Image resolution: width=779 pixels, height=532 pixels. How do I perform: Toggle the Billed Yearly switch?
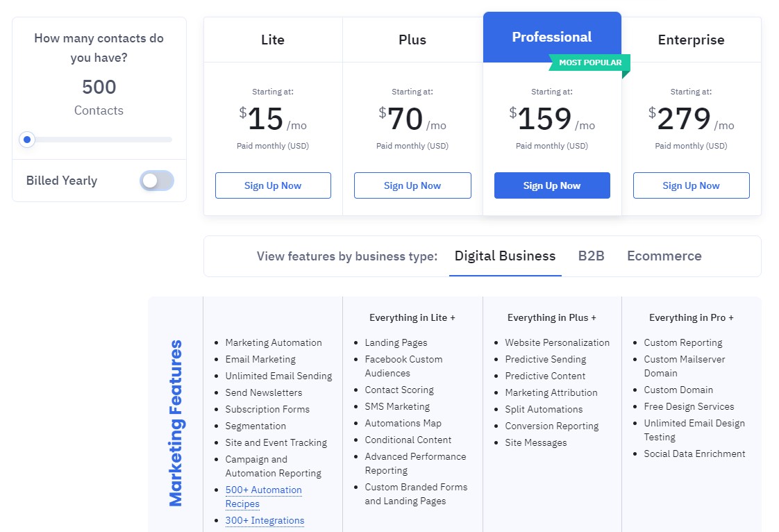tap(156, 181)
